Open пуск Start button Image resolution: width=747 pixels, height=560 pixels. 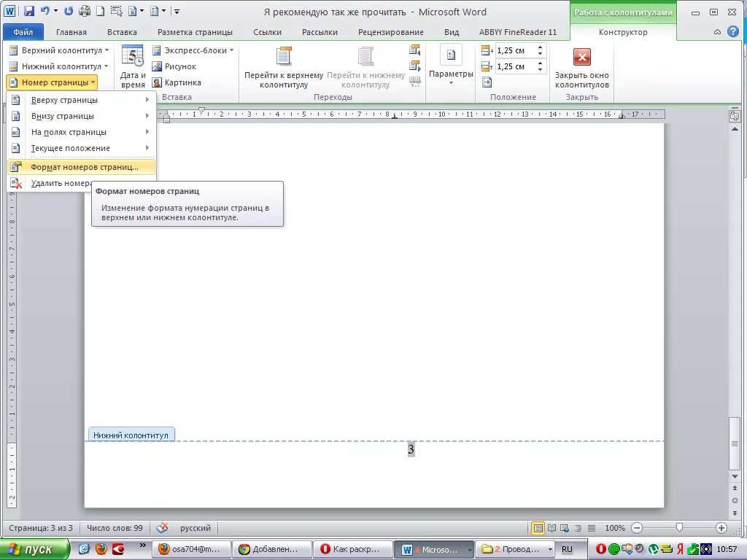click(x=34, y=549)
